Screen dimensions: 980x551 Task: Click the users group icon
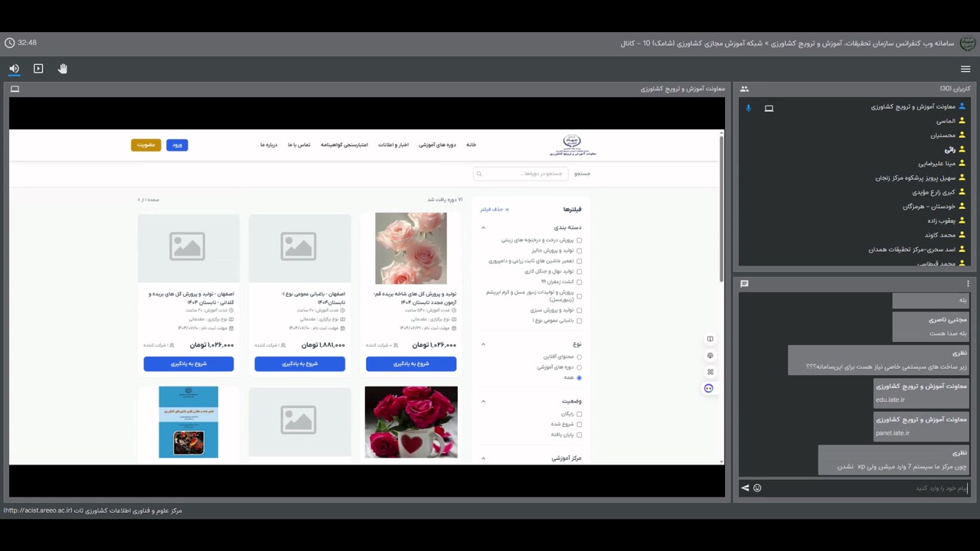pyautogui.click(x=744, y=89)
